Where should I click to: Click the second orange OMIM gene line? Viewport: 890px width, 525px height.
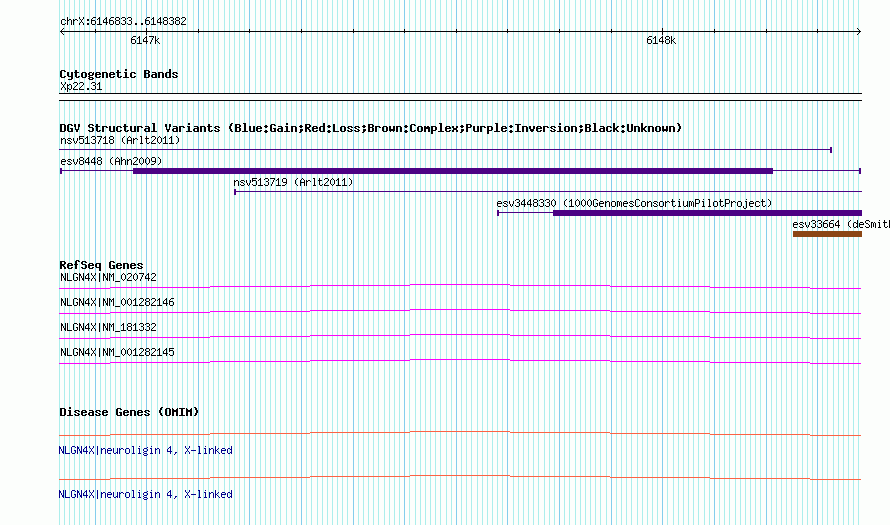[x=460, y=477]
